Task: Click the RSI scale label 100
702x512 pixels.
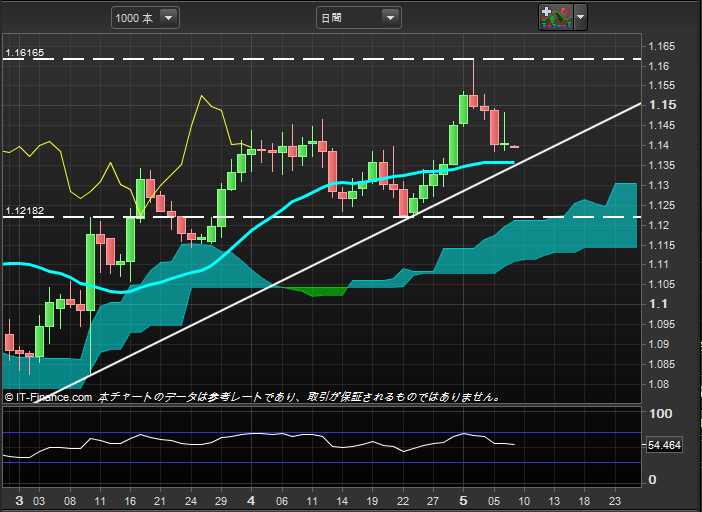Action: pos(660,414)
